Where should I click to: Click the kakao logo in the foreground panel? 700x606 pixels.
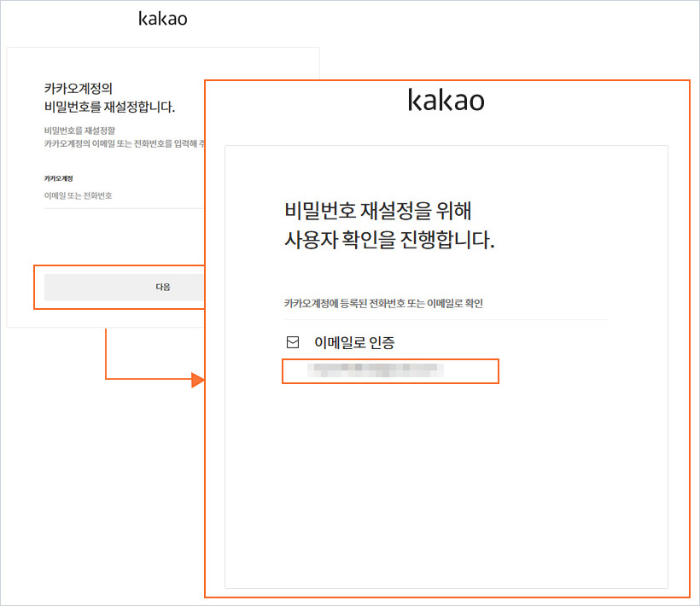pyautogui.click(x=446, y=101)
